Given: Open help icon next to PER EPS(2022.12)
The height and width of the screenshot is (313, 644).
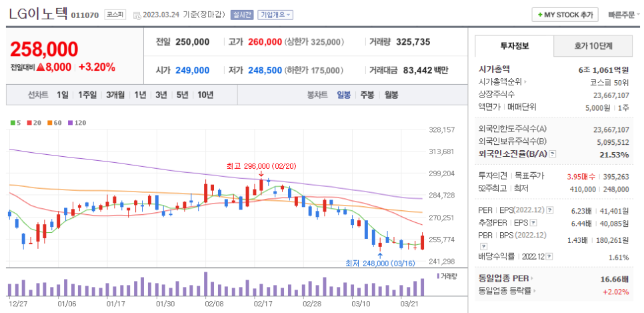Looking at the screenshot, I should 550,211.
